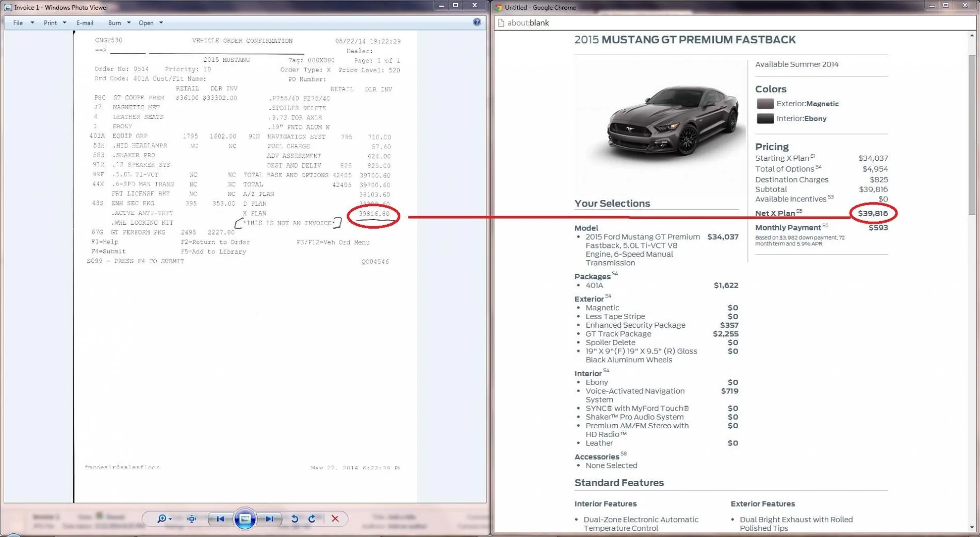Go to next image in Photo Viewer
Screen dimensions: 980x537
[270, 519]
